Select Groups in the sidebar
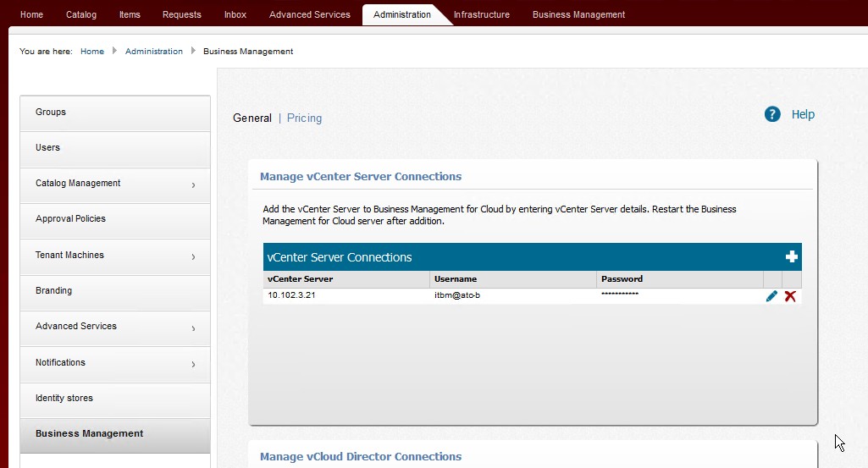The image size is (868, 468). (x=51, y=112)
